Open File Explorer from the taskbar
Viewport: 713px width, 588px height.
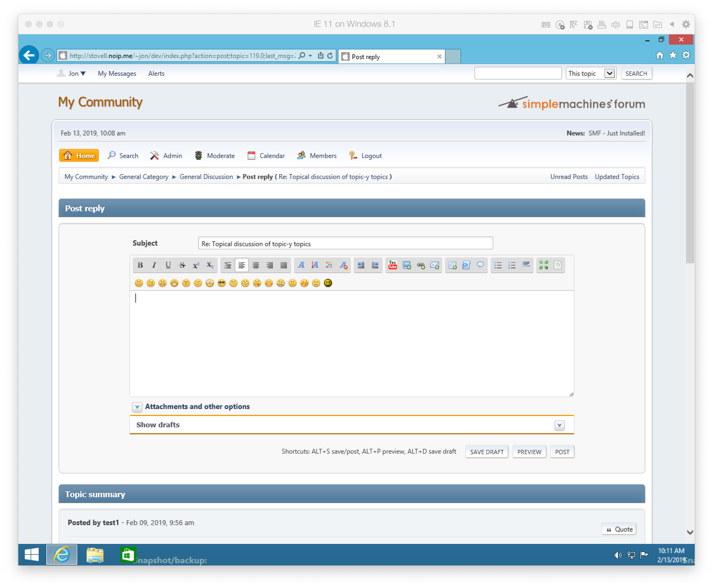95,555
